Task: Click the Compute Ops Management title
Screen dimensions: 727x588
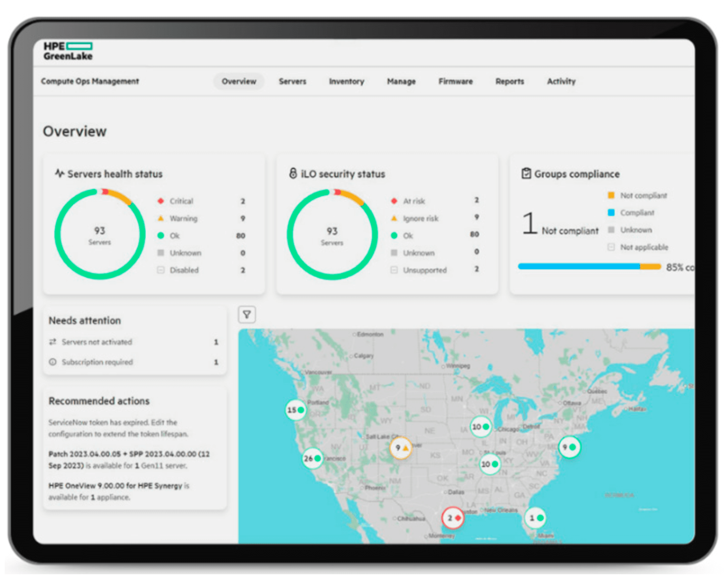Action: tap(90, 81)
